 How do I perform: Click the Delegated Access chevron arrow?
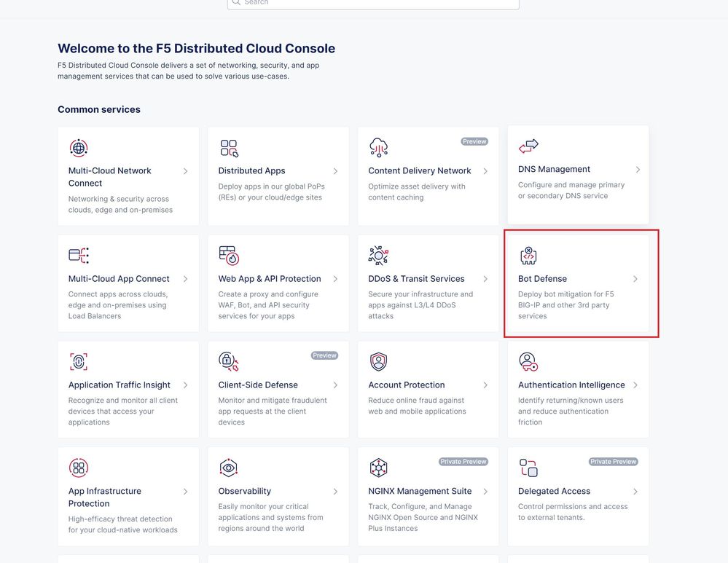click(635, 492)
